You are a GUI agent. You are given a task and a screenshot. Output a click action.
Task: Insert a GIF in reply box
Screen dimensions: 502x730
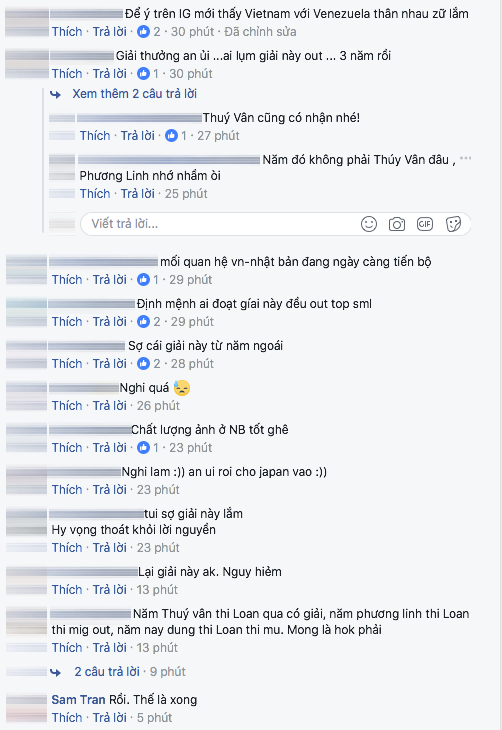tap(425, 224)
